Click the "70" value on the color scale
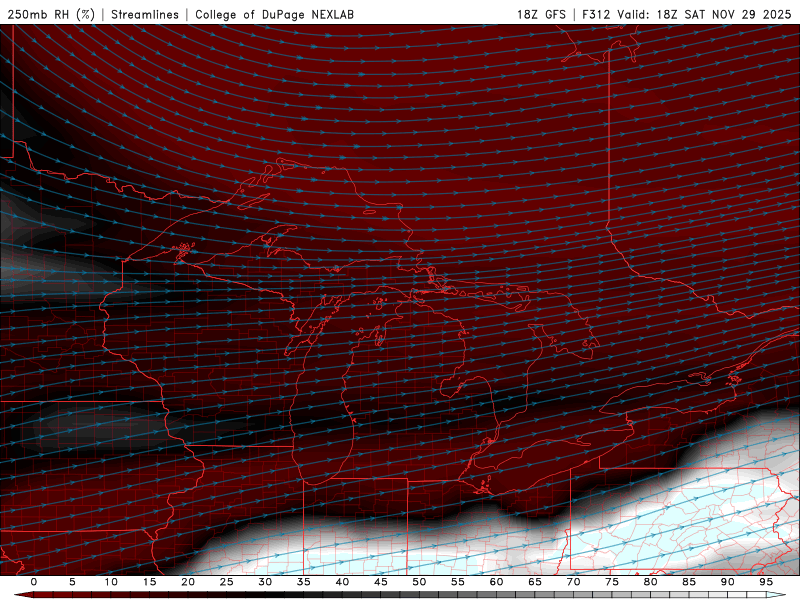 [x=573, y=582]
